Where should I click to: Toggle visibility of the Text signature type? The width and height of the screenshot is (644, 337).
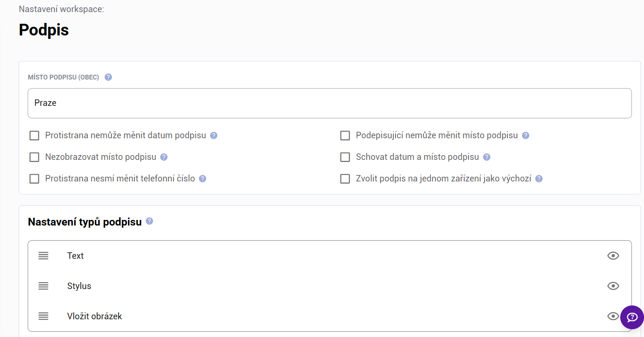coord(613,256)
